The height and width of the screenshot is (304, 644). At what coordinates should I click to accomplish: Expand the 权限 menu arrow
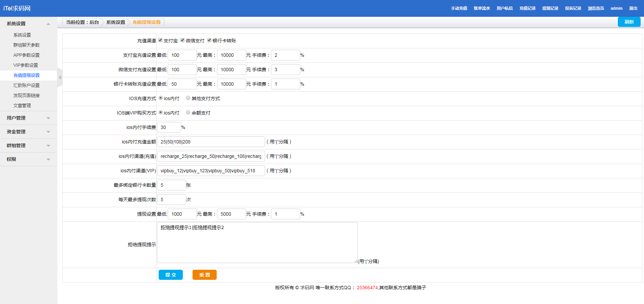coord(48,160)
